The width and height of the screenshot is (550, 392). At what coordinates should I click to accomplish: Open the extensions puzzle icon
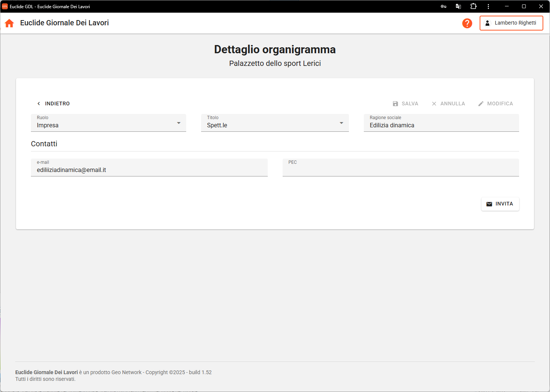[x=473, y=6]
